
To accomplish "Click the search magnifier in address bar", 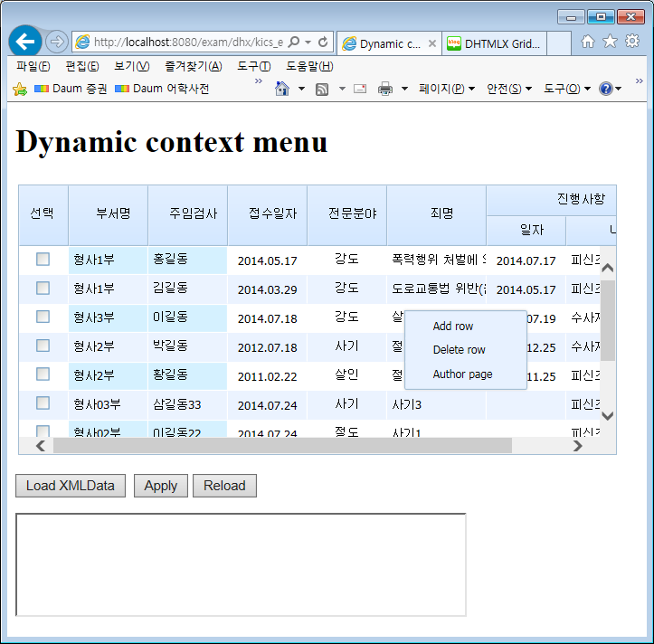I will pyautogui.click(x=294, y=42).
